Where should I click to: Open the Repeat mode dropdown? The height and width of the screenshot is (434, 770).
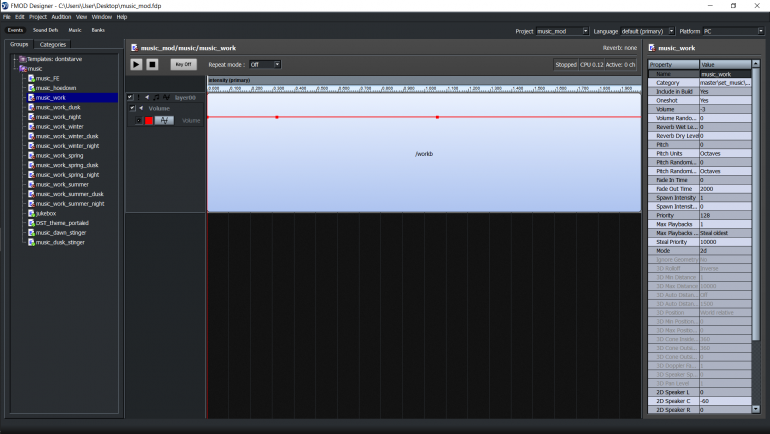point(264,64)
